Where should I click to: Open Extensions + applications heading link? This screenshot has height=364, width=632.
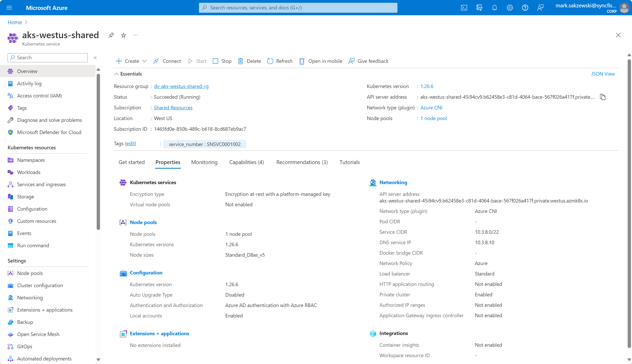(x=160, y=333)
